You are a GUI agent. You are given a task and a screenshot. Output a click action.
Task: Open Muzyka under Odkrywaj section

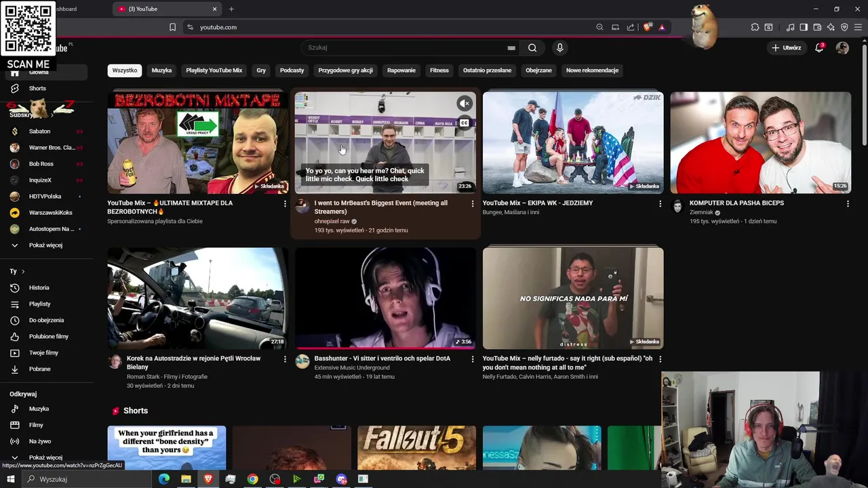coord(39,409)
